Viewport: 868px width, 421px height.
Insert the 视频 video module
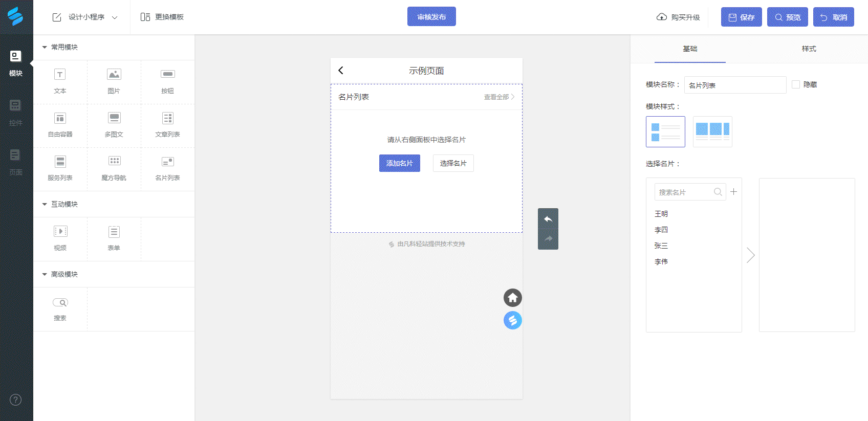pyautogui.click(x=60, y=239)
